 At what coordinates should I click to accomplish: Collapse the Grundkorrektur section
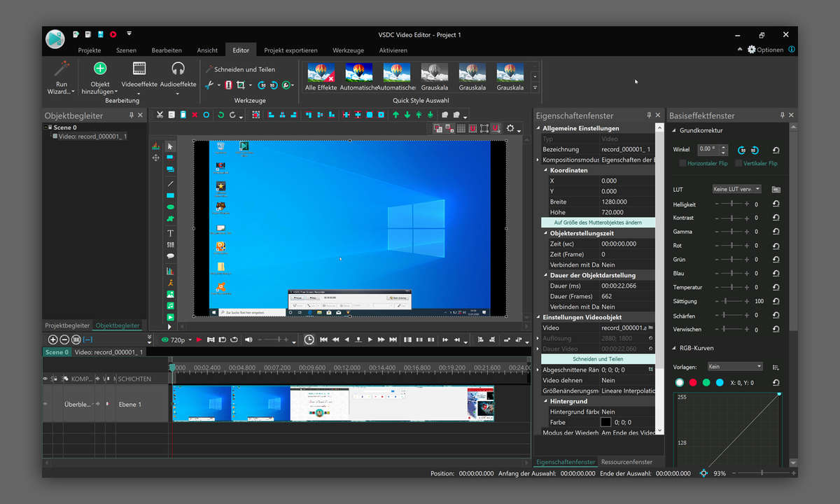tap(673, 130)
